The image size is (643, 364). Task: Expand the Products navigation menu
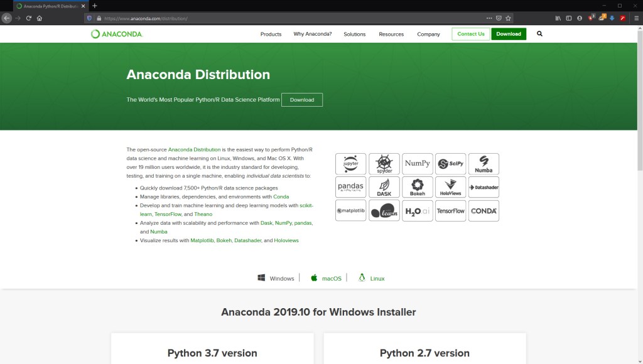click(x=271, y=34)
